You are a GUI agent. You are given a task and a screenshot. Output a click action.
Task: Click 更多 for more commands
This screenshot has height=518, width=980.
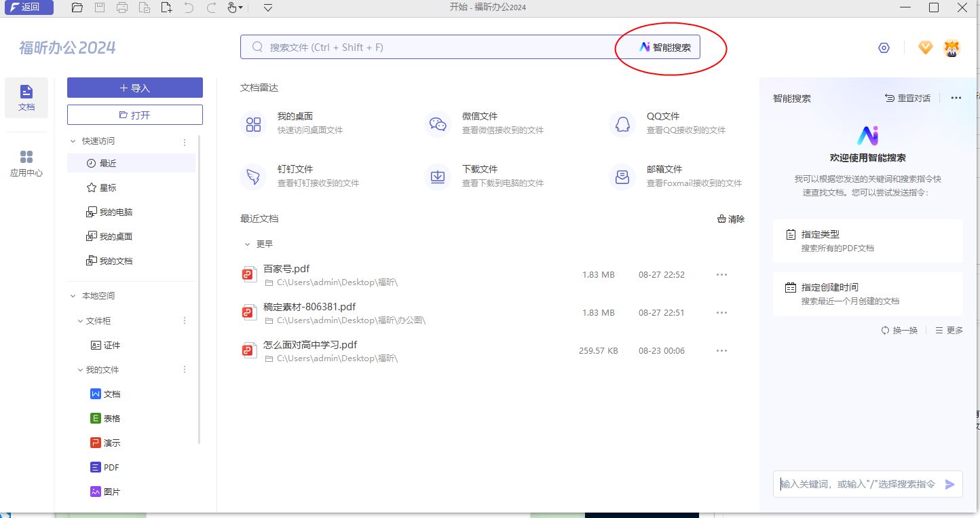(949, 330)
